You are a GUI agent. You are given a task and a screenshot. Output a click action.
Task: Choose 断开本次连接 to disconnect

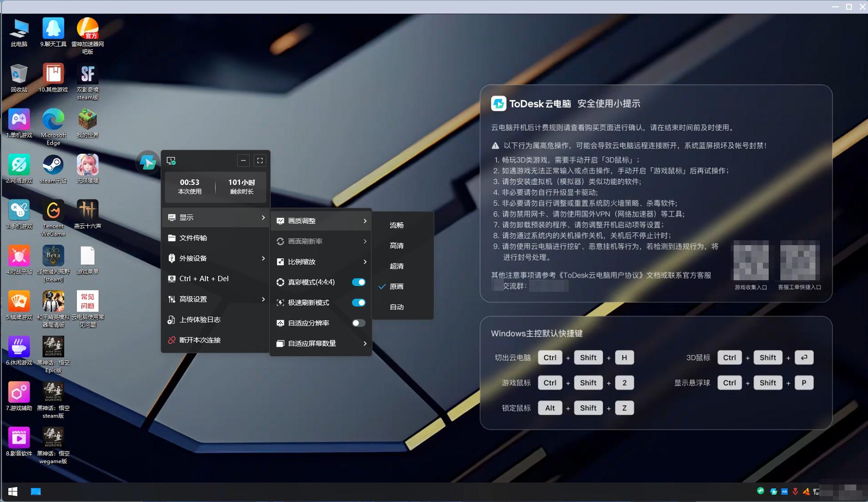point(216,340)
